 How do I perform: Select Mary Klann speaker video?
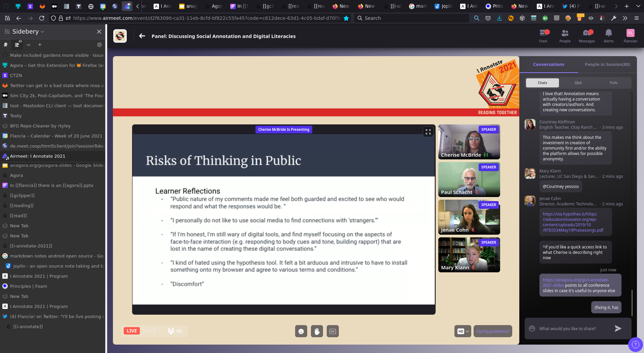click(x=469, y=255)
